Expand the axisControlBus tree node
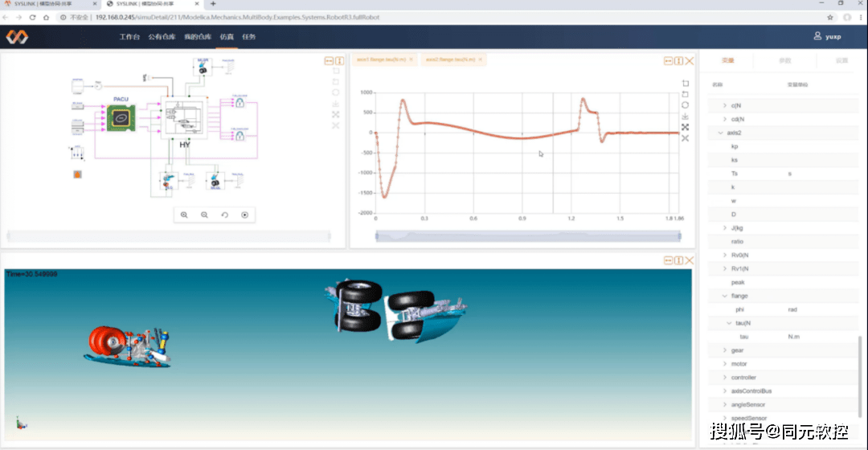The image size is (868, 450). 725,391
